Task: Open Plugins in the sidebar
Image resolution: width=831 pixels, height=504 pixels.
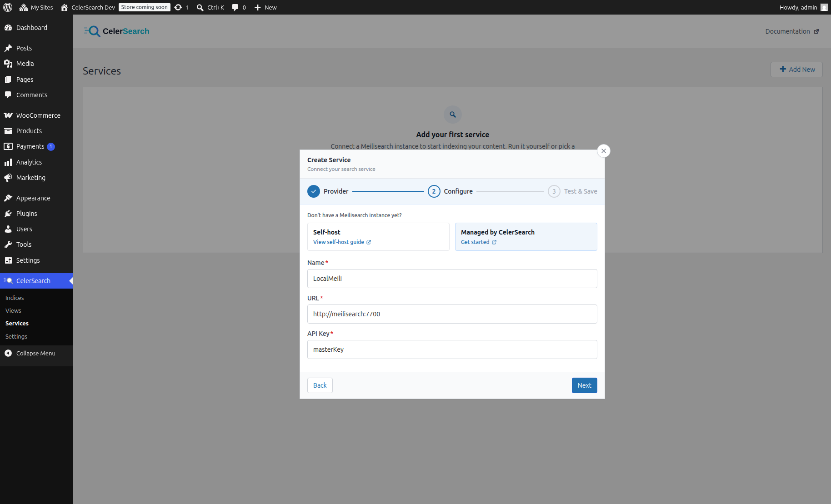Action: [x=36, y=214]
